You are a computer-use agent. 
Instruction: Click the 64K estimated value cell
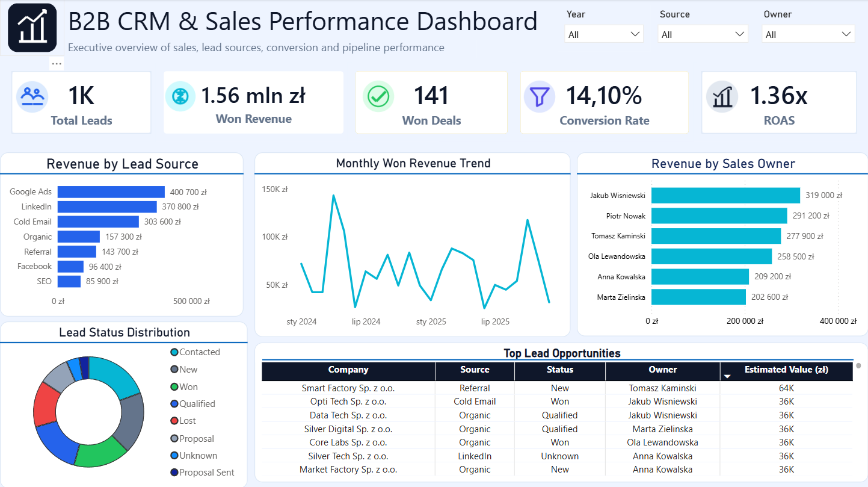pos(786,388)
